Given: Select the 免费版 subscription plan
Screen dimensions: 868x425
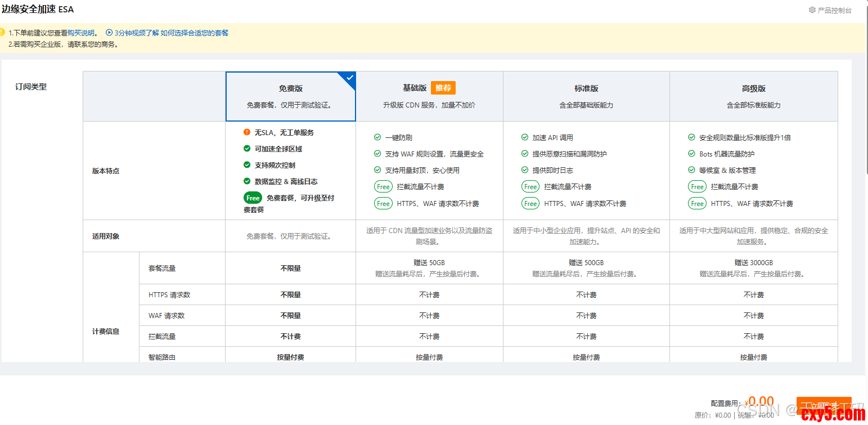Looking at the screenshot, I should point(290,96).
